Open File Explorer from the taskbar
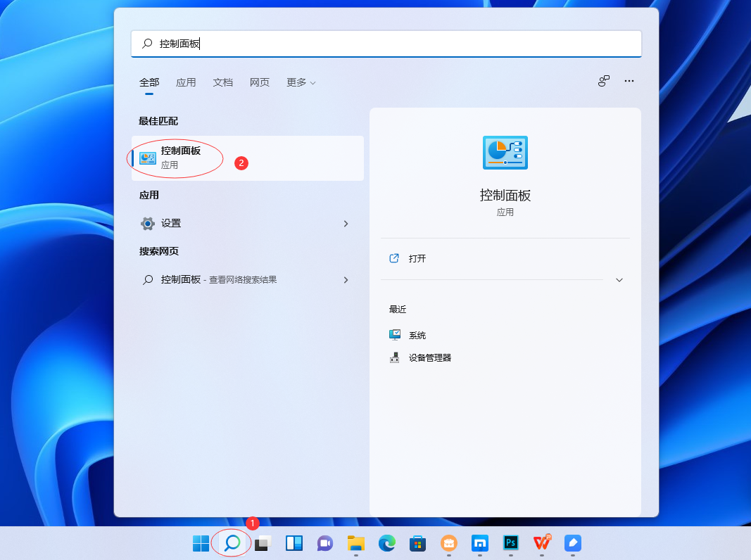751x560 pixels. pyautogui.click(x=355, y=543)
